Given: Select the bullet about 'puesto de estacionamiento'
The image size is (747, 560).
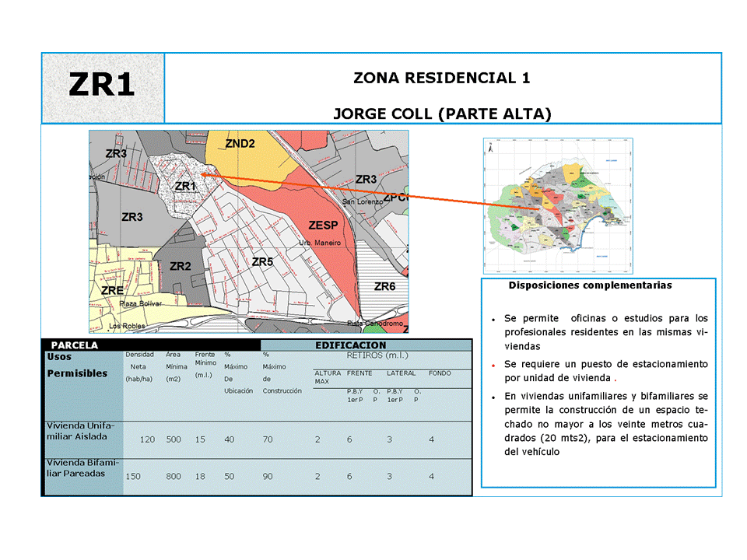Looking at the screenshot, I should (606, 371).
